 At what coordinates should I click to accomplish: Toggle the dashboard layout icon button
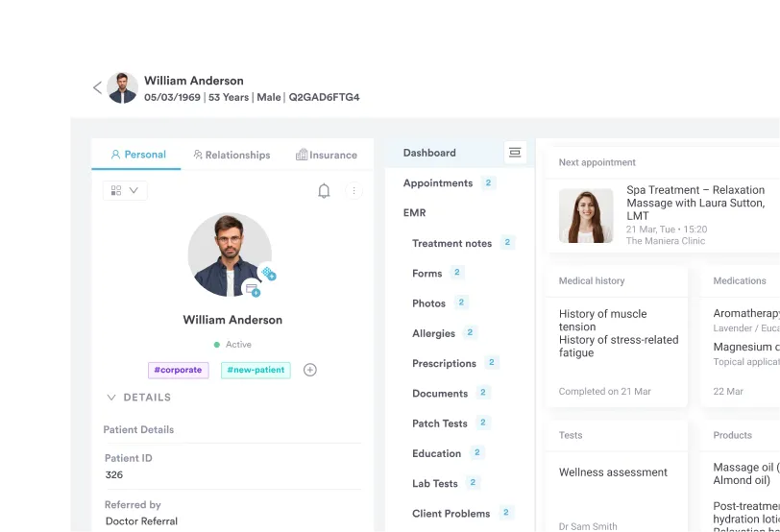click(515, 153)
